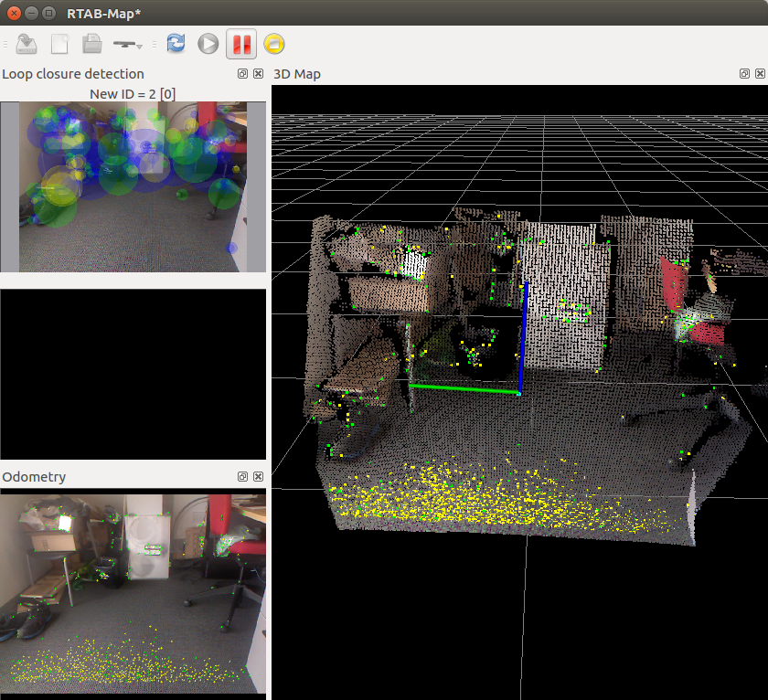Click the new database icon
The height and width of the screenshot is (700, 768).
(59, 43)
